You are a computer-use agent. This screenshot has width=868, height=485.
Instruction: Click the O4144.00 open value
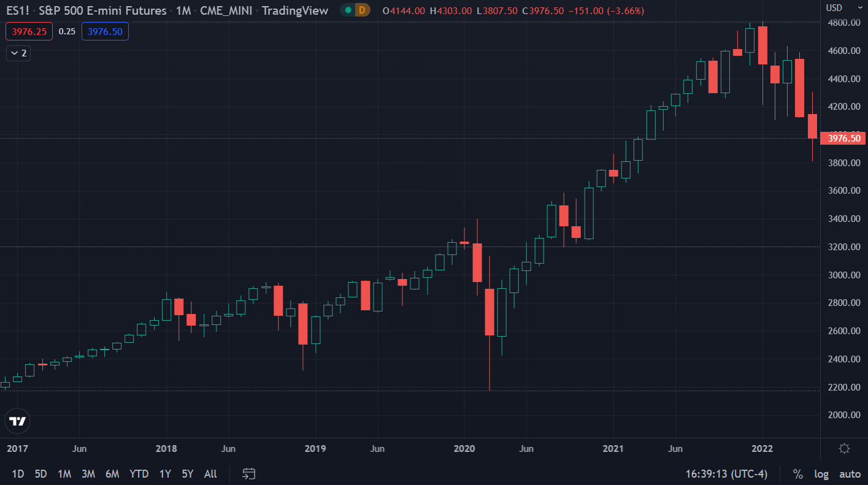[x=404, y=10]
